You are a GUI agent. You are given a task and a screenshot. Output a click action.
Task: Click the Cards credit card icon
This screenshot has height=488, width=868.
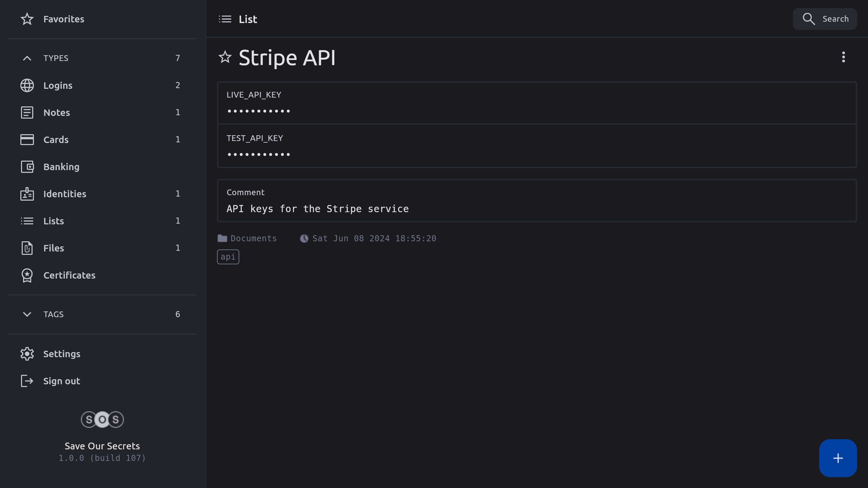click(x=27, y=140)
